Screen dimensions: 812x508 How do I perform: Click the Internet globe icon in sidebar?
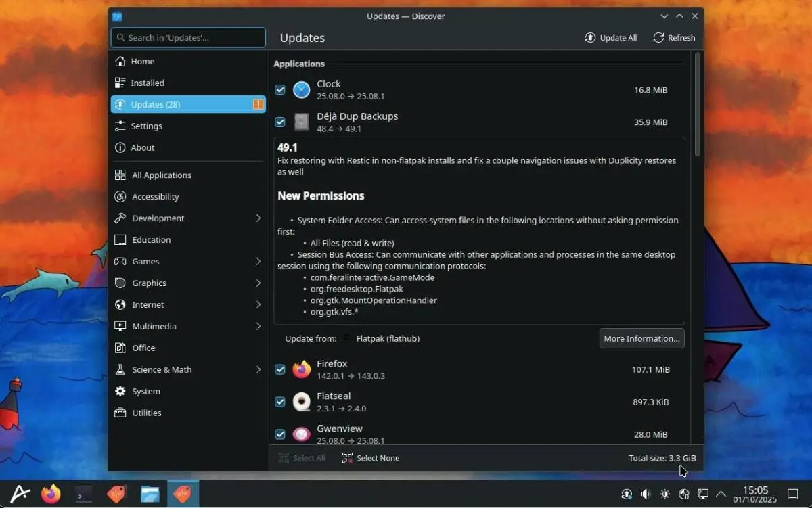pos(120,304)
